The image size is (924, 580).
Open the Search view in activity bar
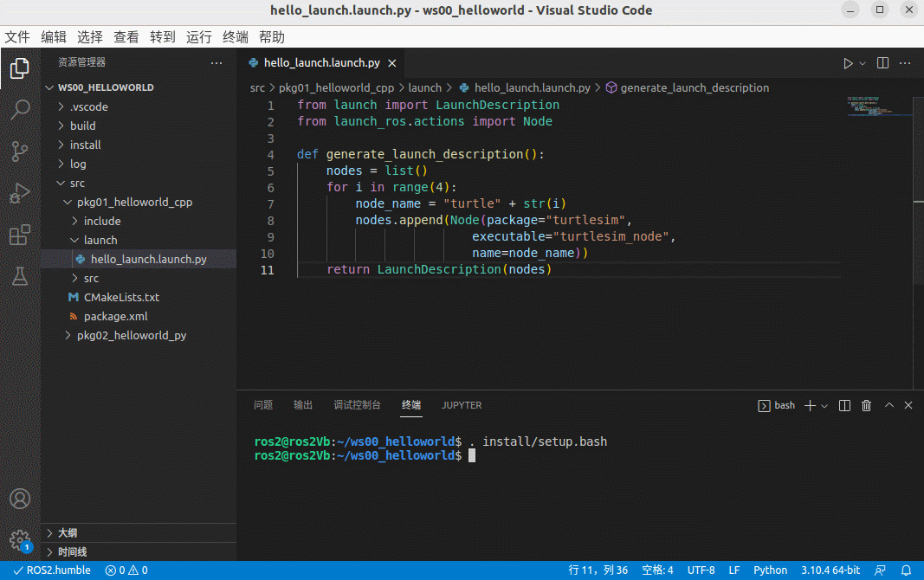(20, 110)
